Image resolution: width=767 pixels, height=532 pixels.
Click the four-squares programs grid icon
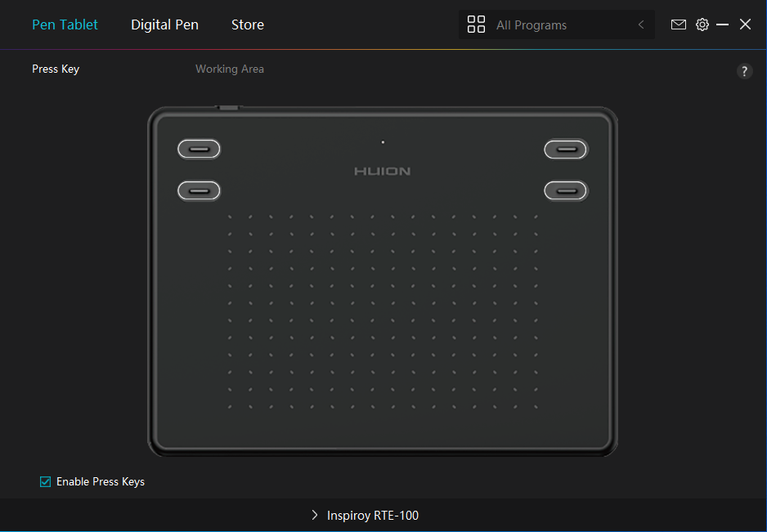[476, 25]
